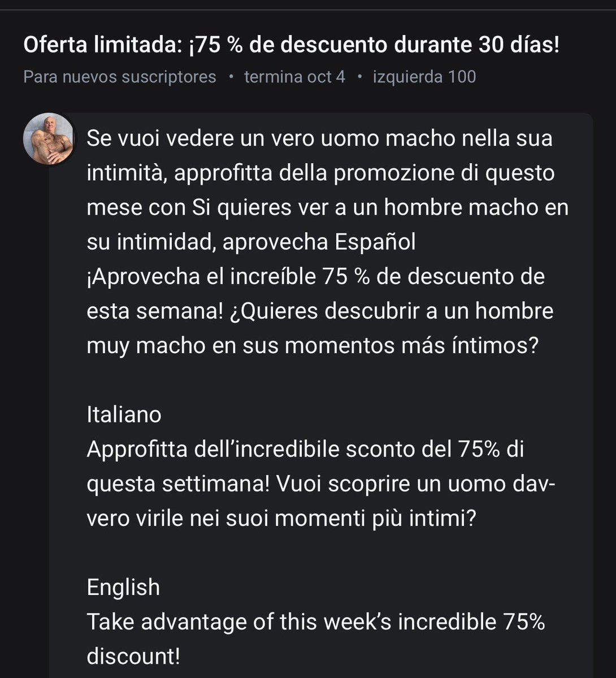Tap the word discount! at message bottom

click(x=134, y=657)
